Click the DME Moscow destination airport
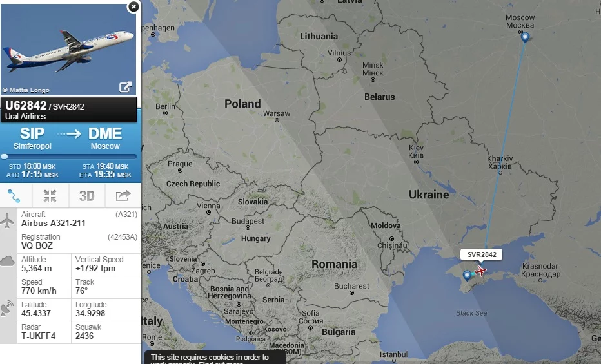Viewport: 601px width, 364px height. pyautogui.click(x=105, y=138)
